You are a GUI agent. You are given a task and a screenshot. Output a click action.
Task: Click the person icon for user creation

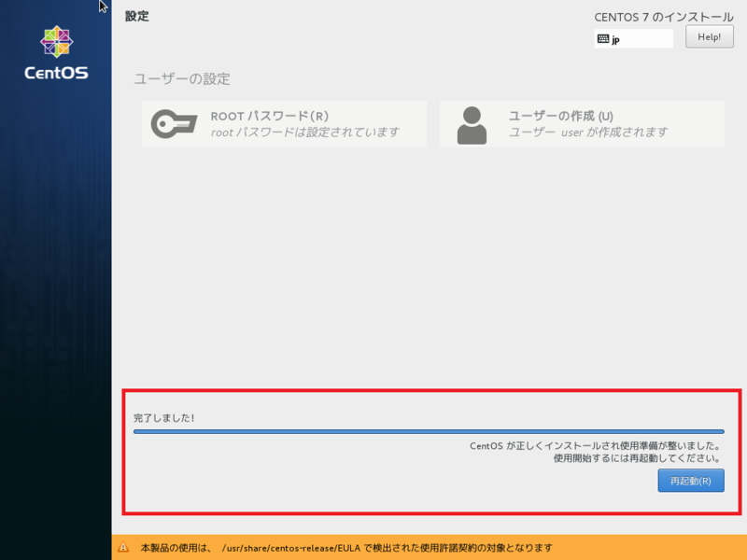[472, 125]
